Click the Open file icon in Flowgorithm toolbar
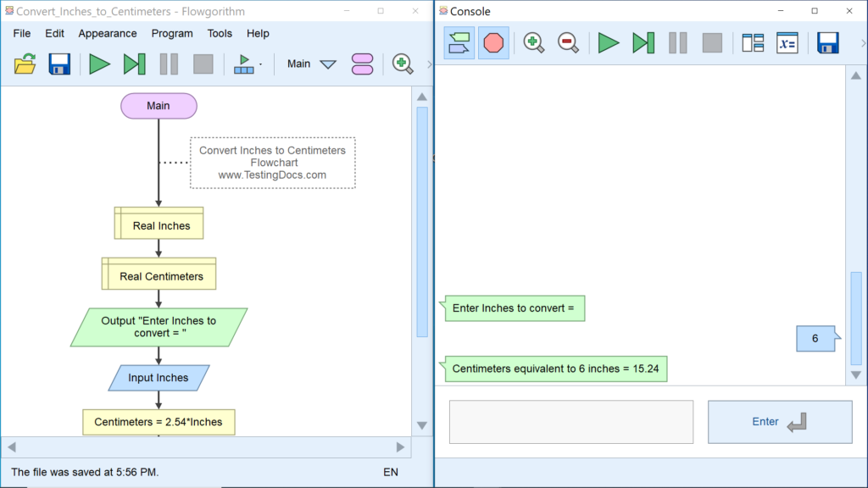The height and width of the screenshot is (488, 868). point(25,64)
